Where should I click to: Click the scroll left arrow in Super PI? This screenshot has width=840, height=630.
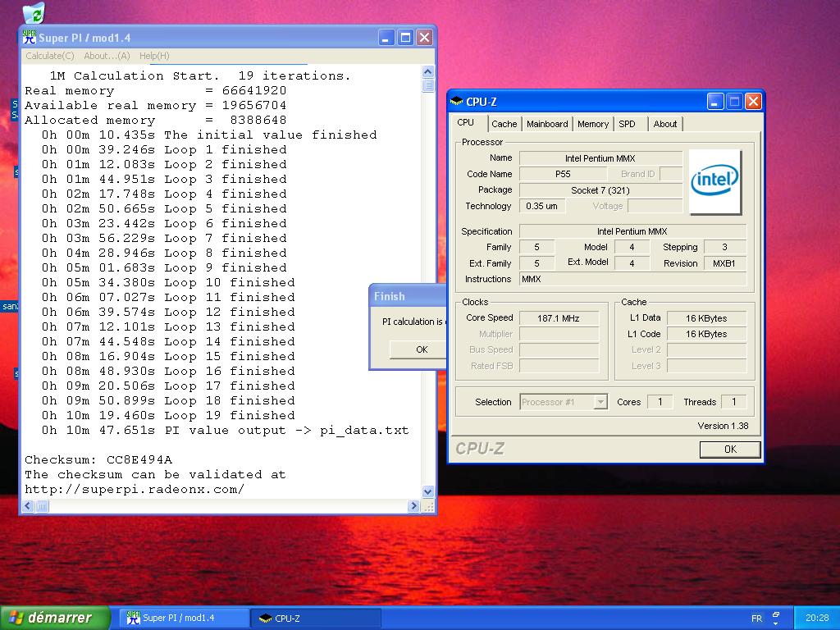[29, 505]
